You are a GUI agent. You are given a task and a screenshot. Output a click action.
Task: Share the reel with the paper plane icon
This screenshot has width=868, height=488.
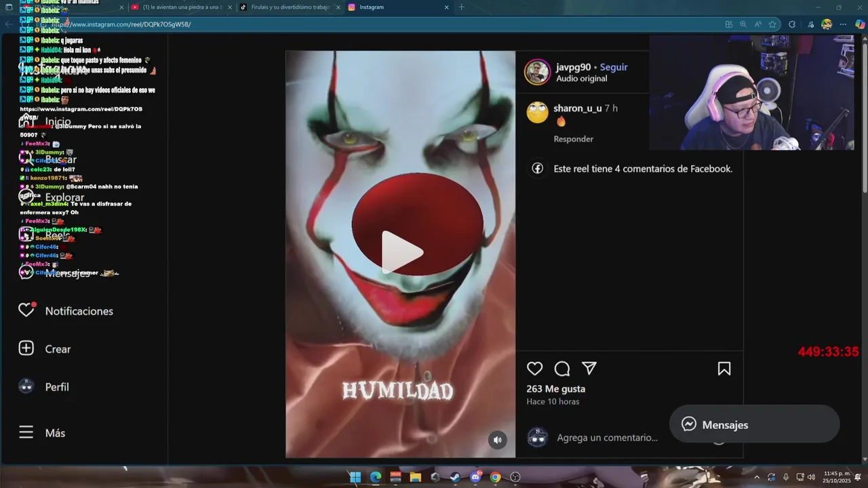(589, 368)
